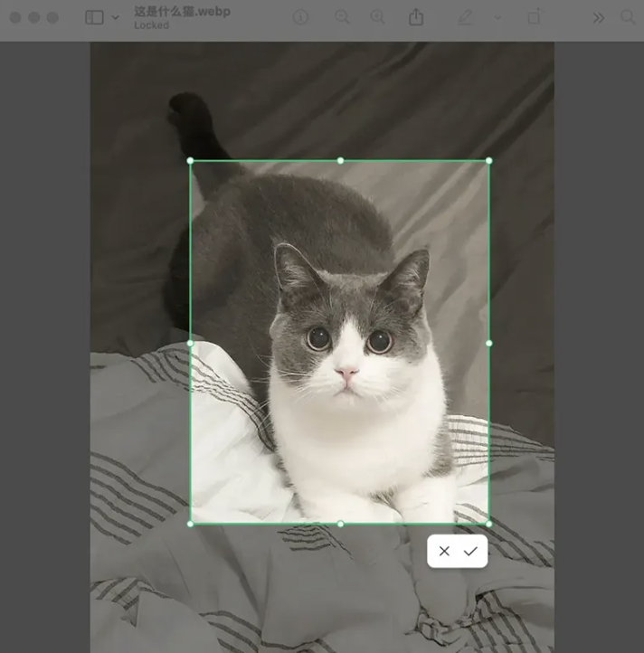This screenshot has width=644, height=653.
Task: Show more toolbar items with double chevron
Action: 598,17
